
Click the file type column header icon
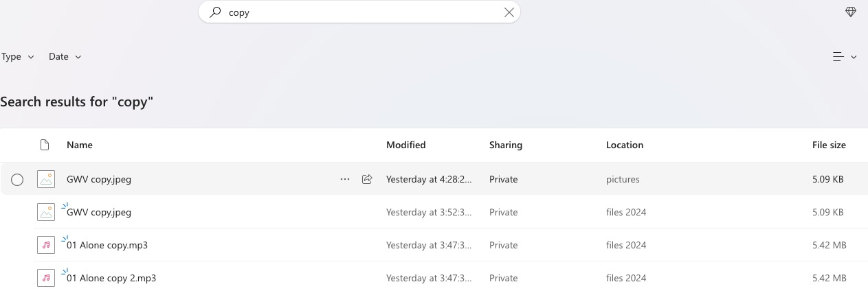pyautogui.click(x=45, y=145)
